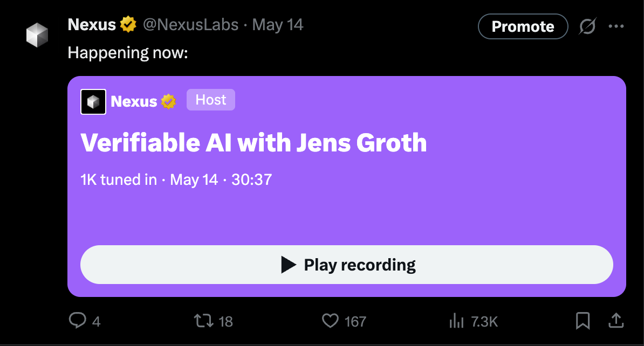The height and width of the screenshot is (346, 644).
Task: Open the three-dot more options menu
Action: coord(616,26)
